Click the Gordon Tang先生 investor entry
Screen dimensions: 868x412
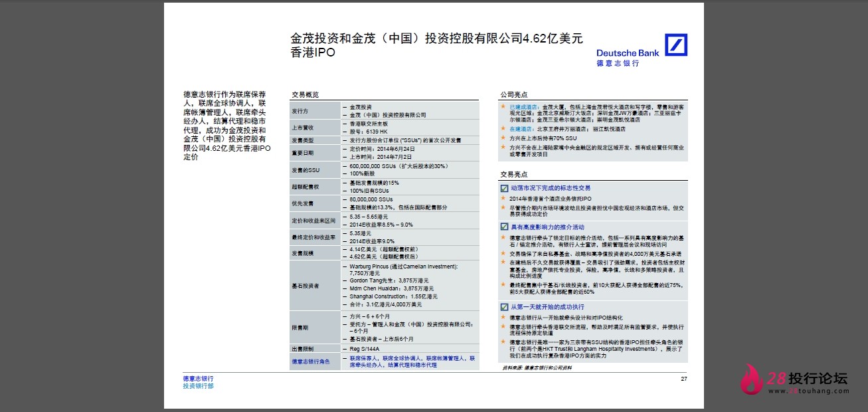click(x=389, y=280)
